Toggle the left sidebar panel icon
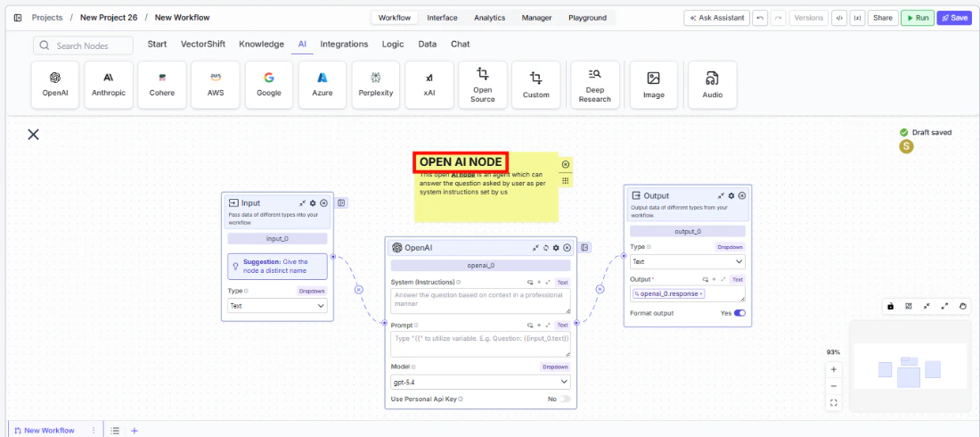 click(x=18, y=18)
